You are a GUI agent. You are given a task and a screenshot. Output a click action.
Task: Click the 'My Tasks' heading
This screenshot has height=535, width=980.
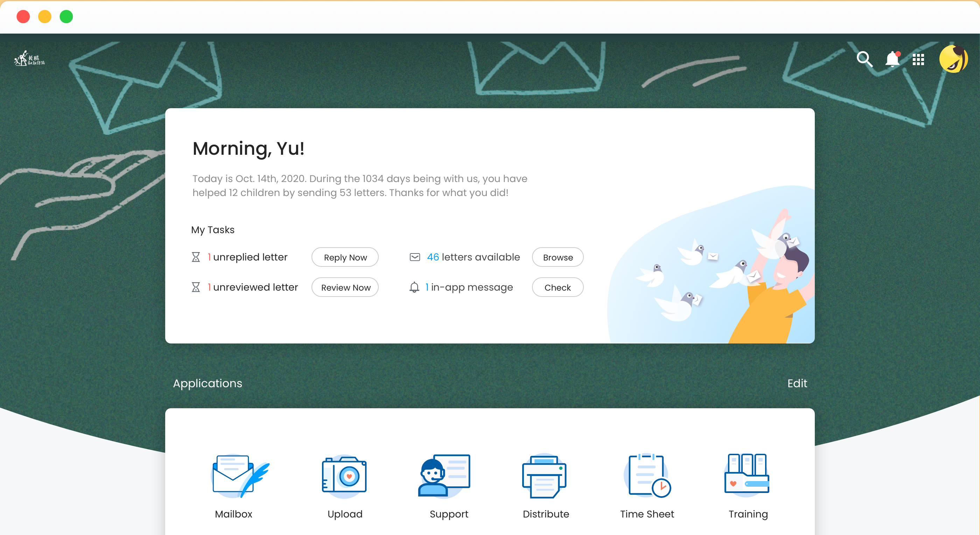pyautogui.click(x=213, y=230)
